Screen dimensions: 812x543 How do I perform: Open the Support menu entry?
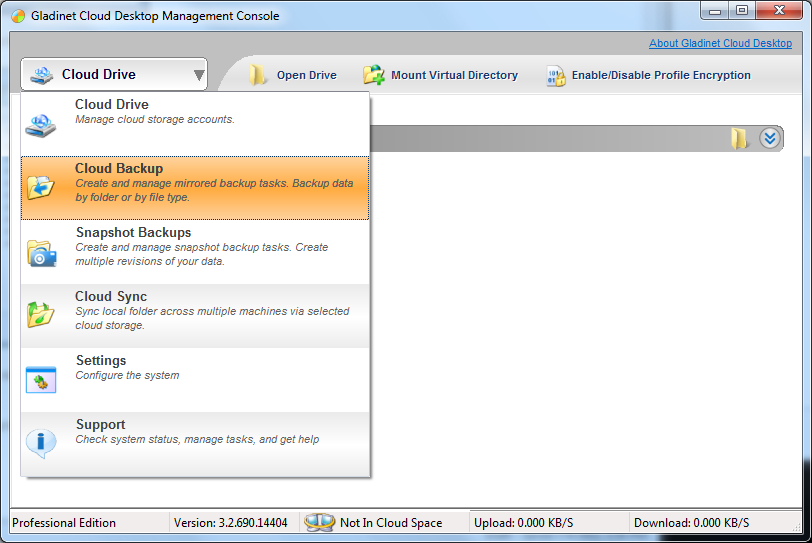click(x=195, y=444)
